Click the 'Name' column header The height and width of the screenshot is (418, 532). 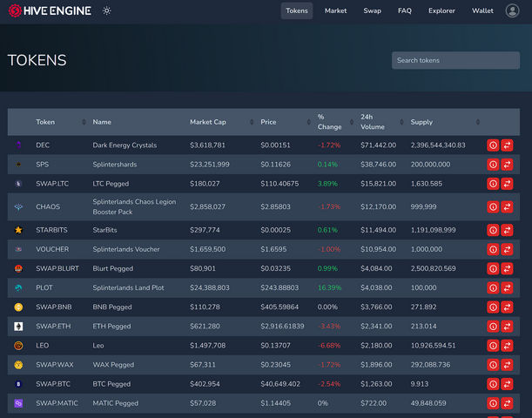pyautogui.click(x=102, y=122)
